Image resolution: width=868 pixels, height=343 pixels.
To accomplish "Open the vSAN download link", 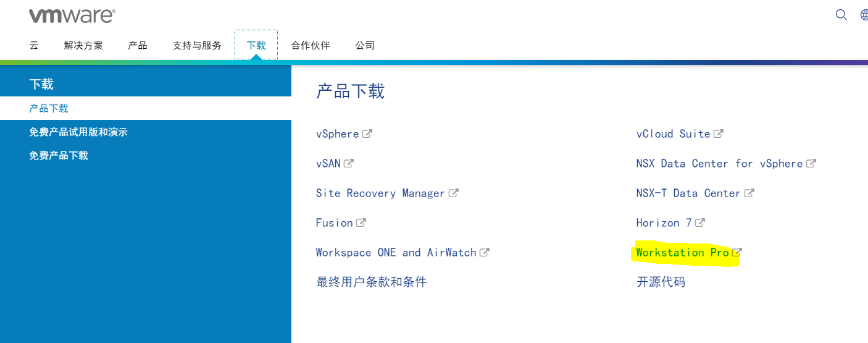I will point(328,163).
